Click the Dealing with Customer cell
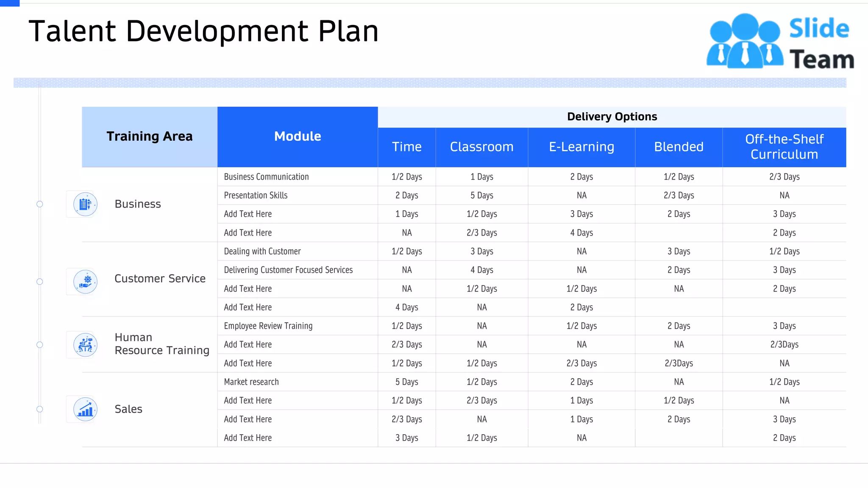 click(298, 252)
